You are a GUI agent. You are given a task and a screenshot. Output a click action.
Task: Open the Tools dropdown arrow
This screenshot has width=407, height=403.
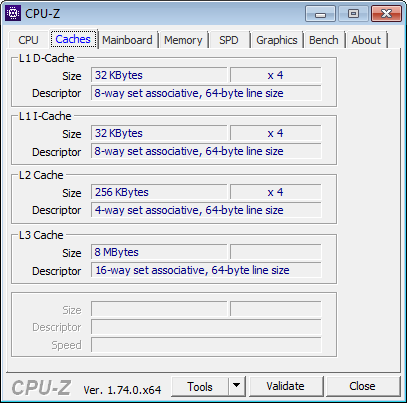237,386
